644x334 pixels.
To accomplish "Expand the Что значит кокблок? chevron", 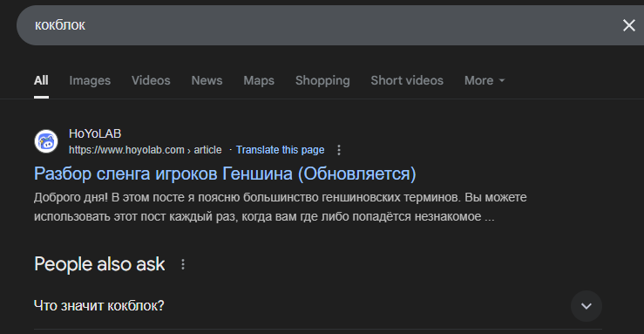I will (586, 306).
